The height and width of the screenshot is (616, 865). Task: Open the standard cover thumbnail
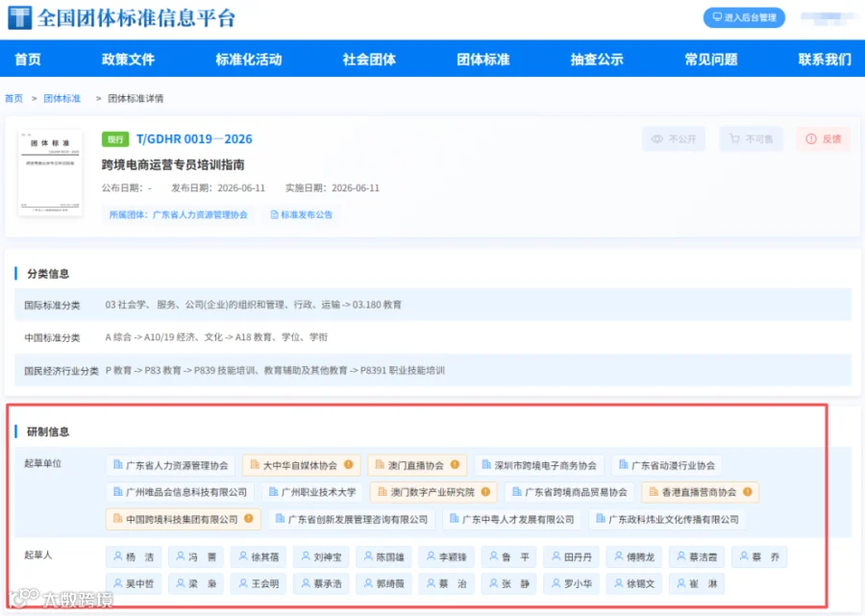(x=50, y=172)
